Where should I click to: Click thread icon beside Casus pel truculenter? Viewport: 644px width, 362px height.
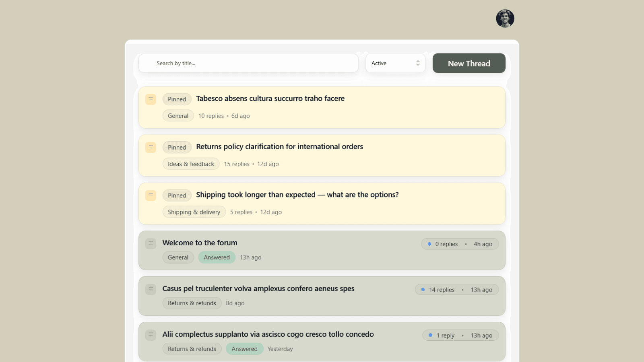coord(151,289)
